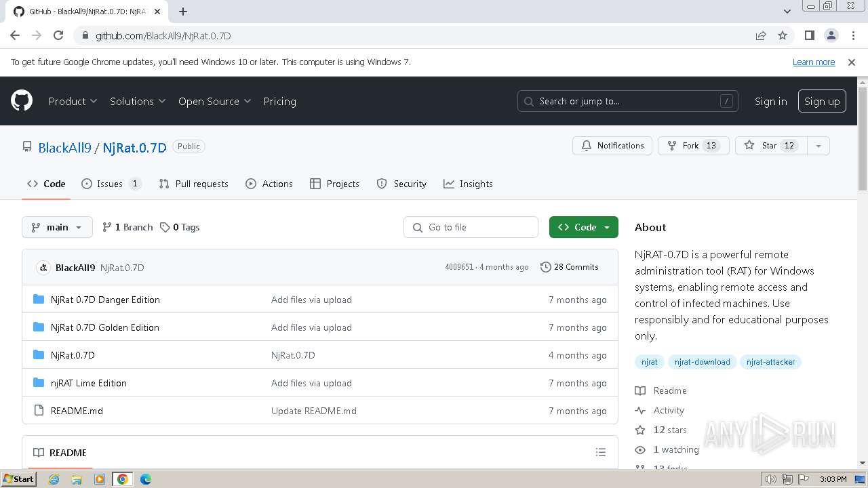Open a new browser tab
868x488 pixels.
[x=183, y=11]
